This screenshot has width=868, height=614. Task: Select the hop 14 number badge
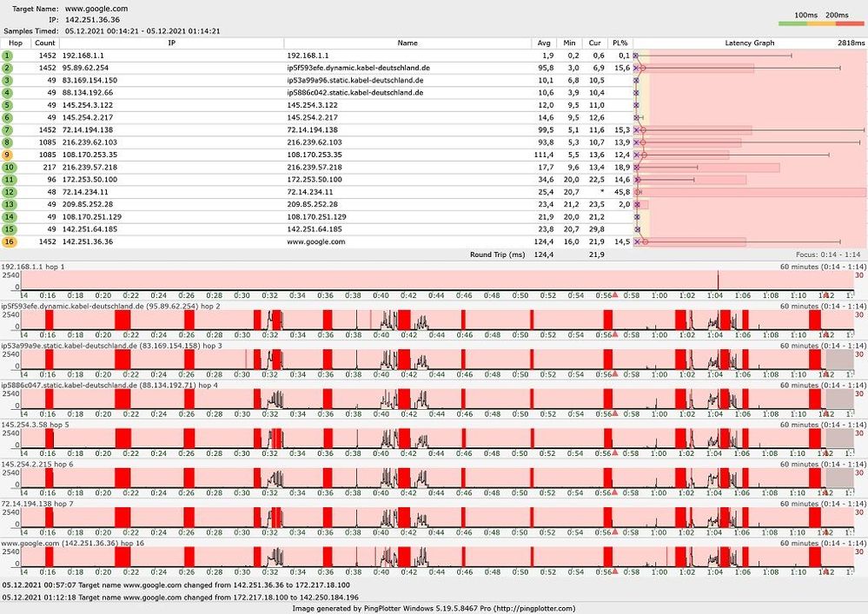10,217
